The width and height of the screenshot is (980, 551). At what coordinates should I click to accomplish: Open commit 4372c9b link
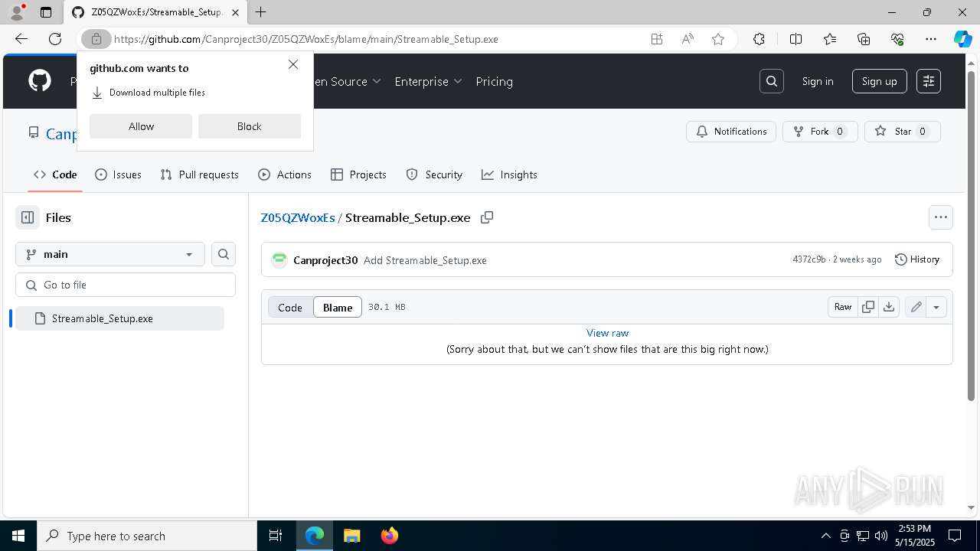pos(809,259)
